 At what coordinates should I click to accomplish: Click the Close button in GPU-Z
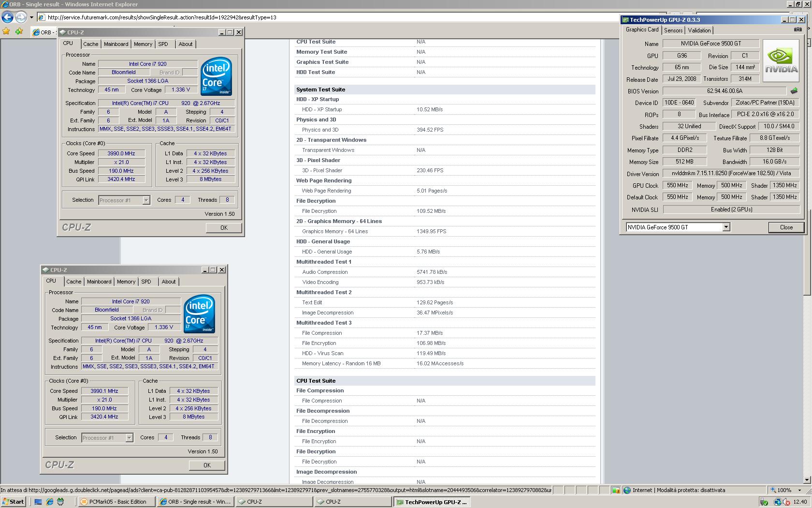pyautogui.click(x=786, y=227)
